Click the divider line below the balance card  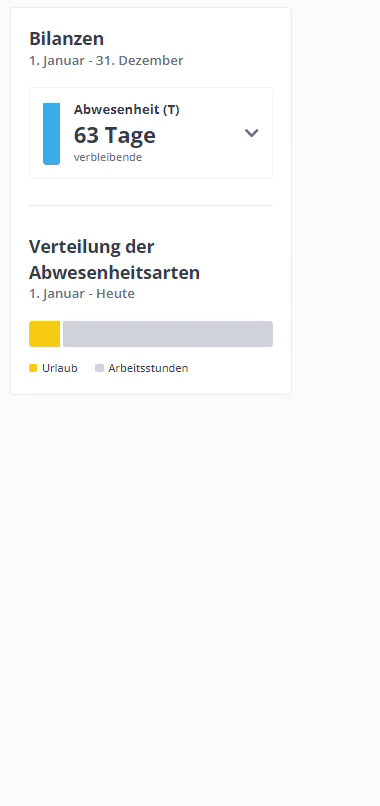click(151, 205)
